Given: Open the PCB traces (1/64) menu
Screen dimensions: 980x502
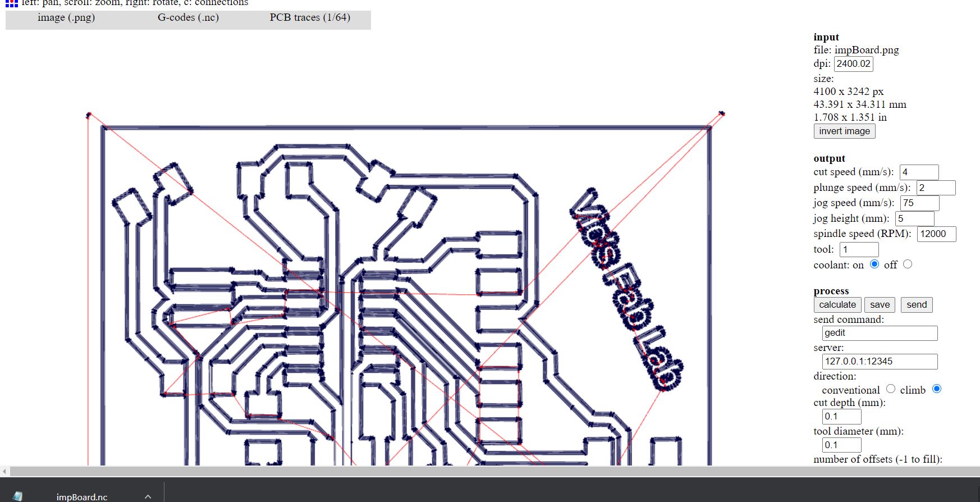Looking at the screenshot, I should (310, 17).
